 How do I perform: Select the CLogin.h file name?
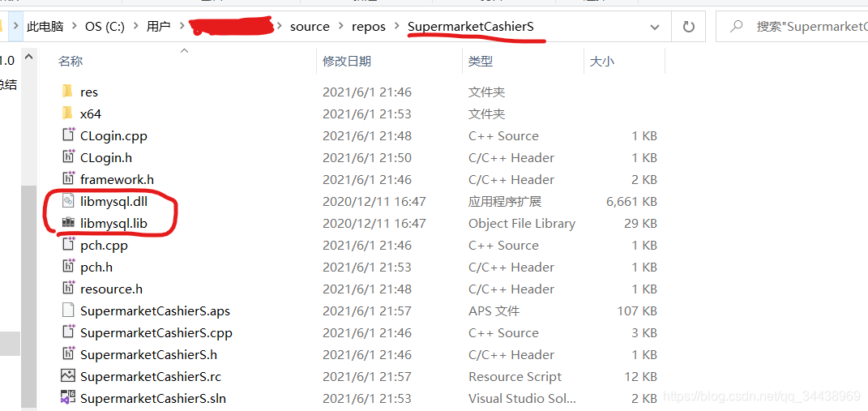click(106, 157)
